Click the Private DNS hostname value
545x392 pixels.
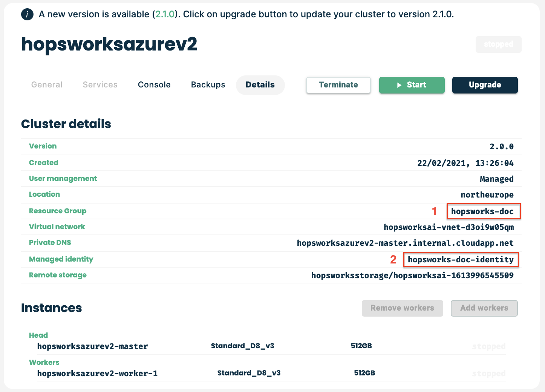click(x=405, y=243)
